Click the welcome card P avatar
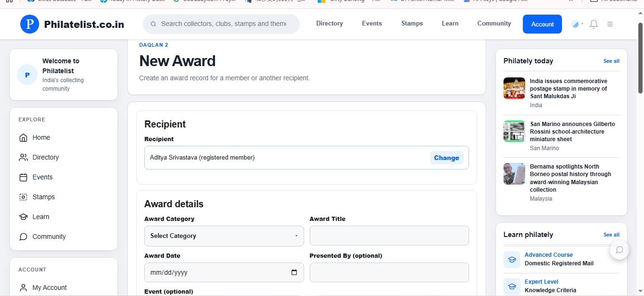 click(x=27, y=75)
